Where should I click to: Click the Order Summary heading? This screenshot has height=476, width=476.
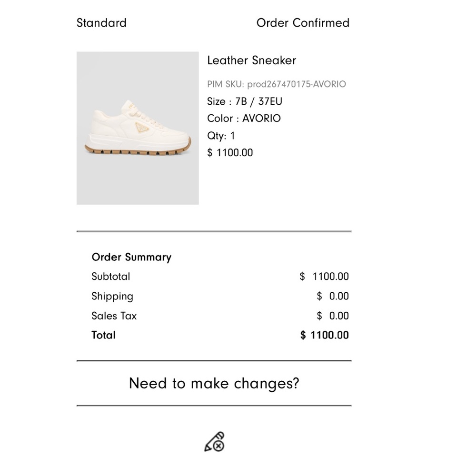pos(131,257)
